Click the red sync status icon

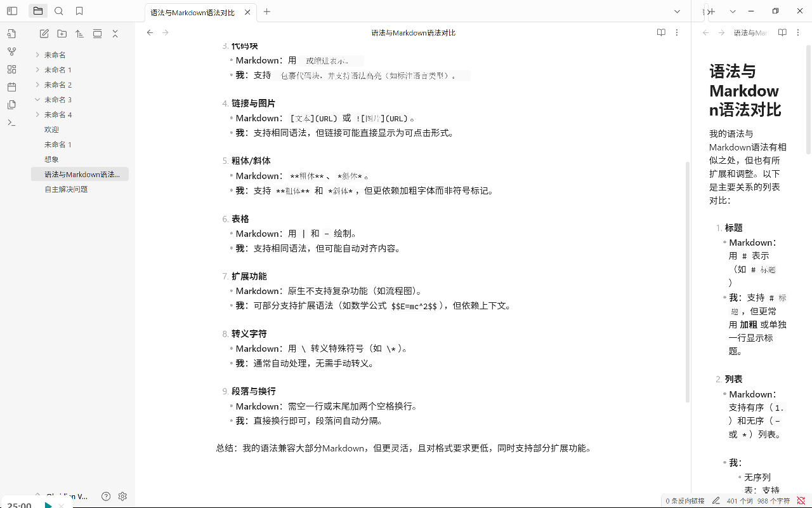tap(801, 501)
